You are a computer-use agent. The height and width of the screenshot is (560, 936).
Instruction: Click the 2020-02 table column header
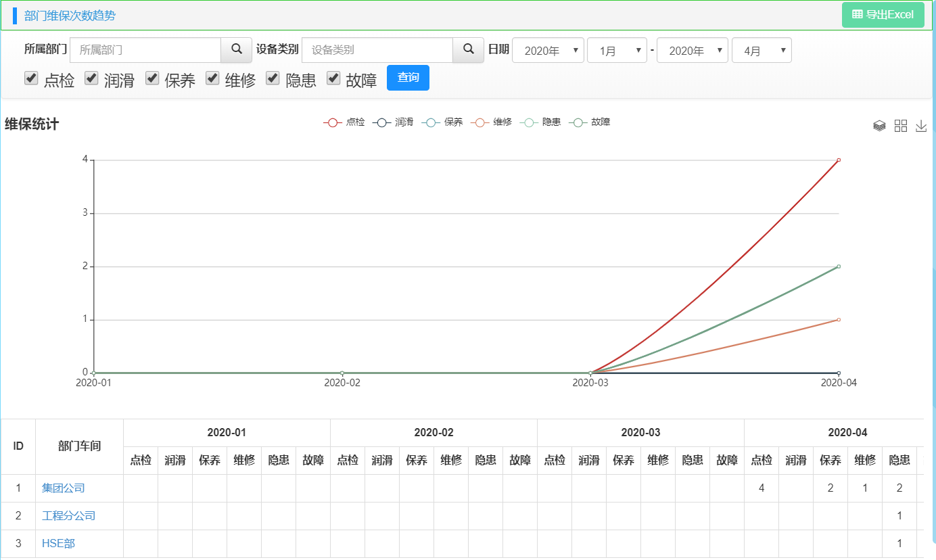click(x=434, y=433)
